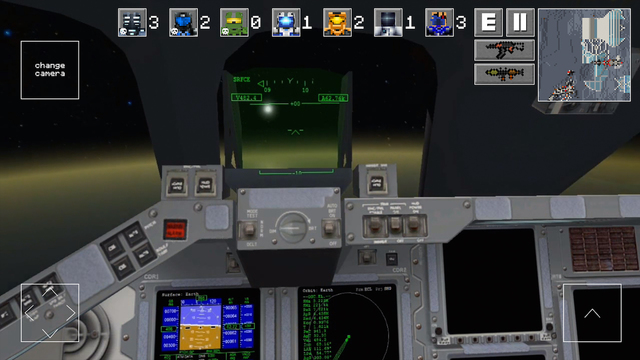This screenshot has width=640, height=360.
Task: Flip the MODE TEST cockpit switch
Action: pos(249,230)
